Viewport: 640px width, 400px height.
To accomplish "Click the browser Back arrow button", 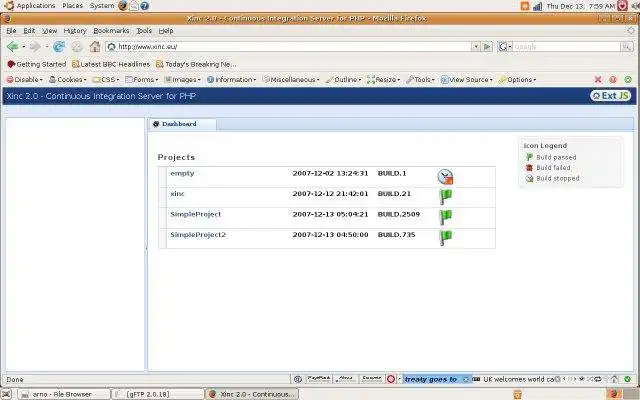I will (x=12, y=47).
